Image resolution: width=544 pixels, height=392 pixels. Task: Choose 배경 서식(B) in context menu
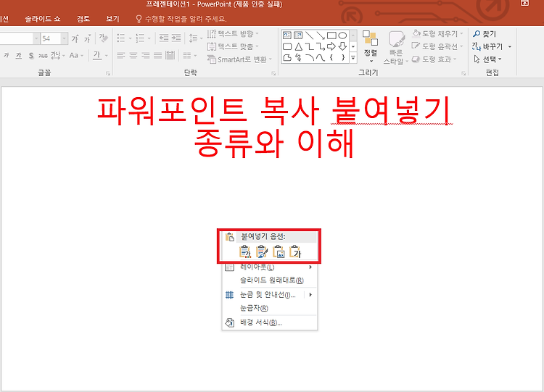[270, 322]
